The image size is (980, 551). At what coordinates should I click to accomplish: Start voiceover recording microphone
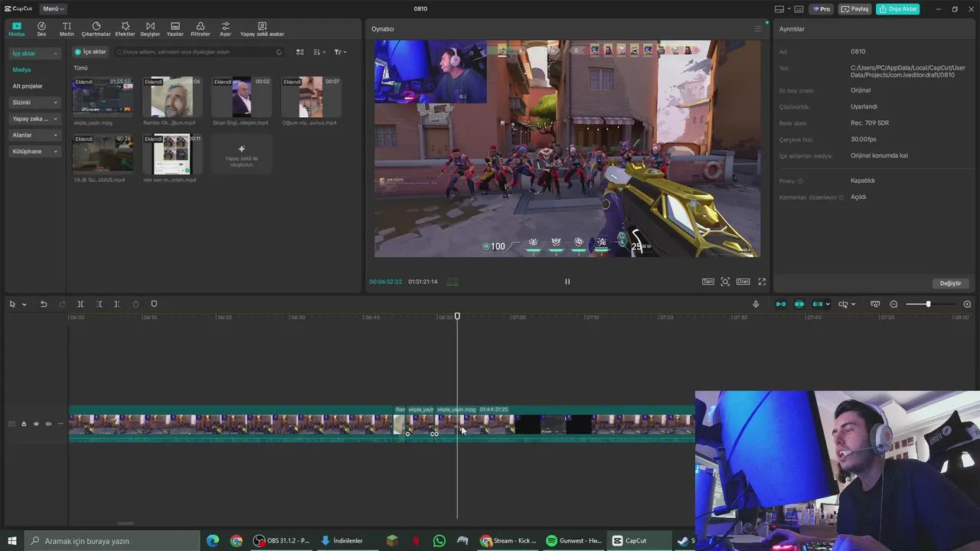point(756,305)
